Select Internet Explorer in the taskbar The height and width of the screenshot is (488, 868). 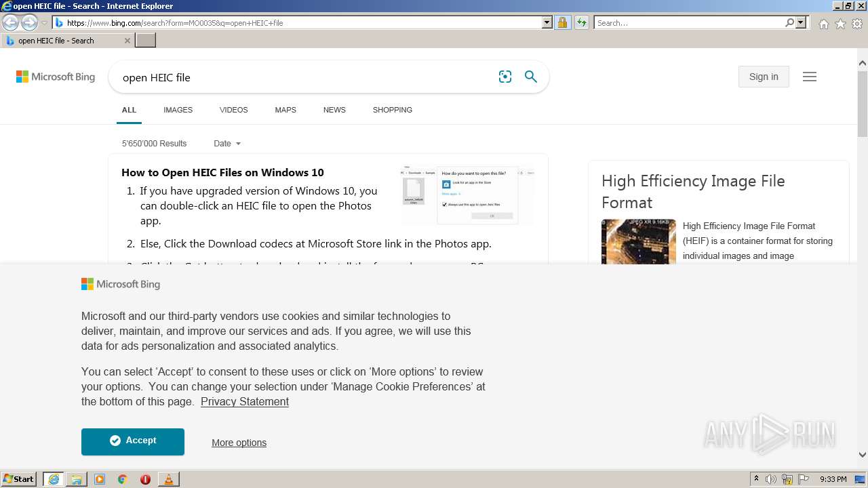(54, 479)
